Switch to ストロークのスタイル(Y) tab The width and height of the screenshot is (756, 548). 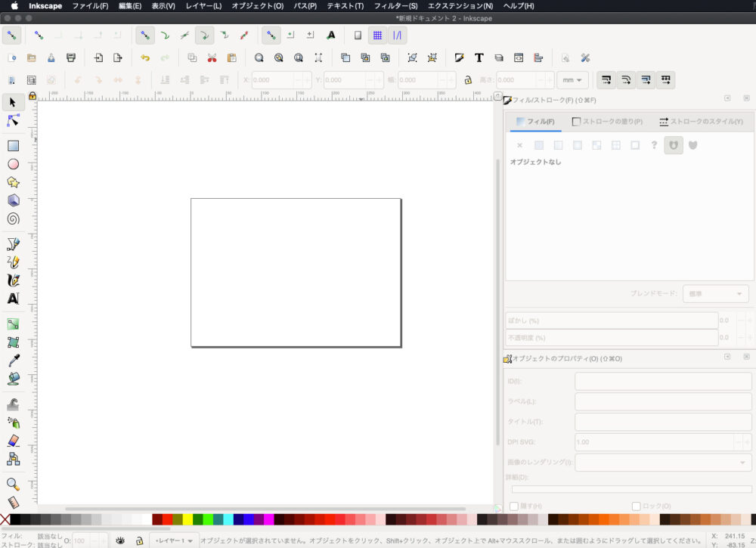click(701, 122)
